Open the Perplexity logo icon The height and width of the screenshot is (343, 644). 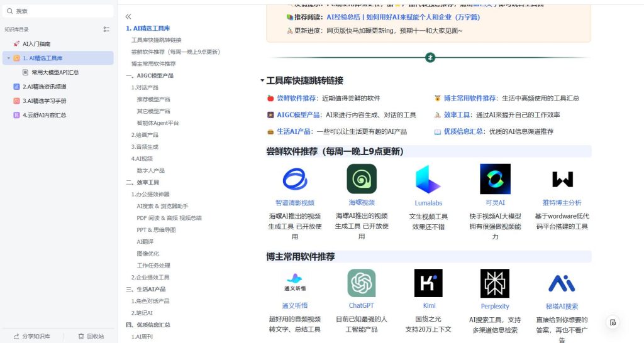(x=495, y=283)
